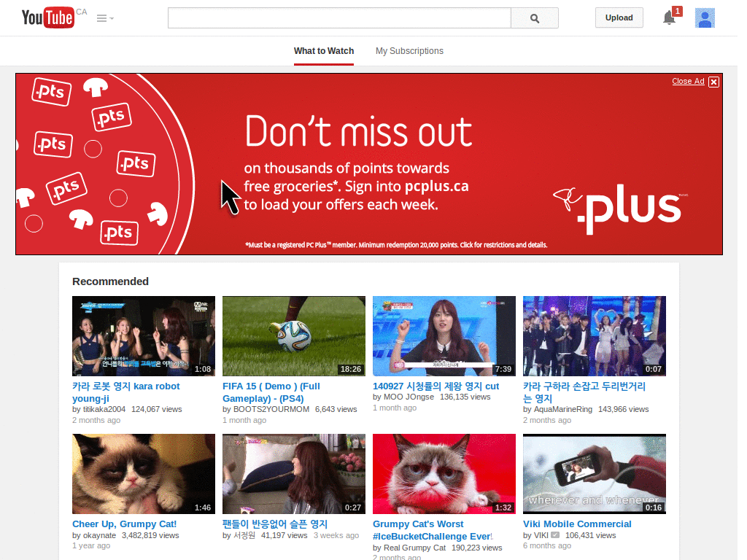Image resolution: width=747 pixels, height=560 pixels.
Task: Open the 0:07 stage performance thumbnail
Action: pyautogui.click(x=594, y=336)
